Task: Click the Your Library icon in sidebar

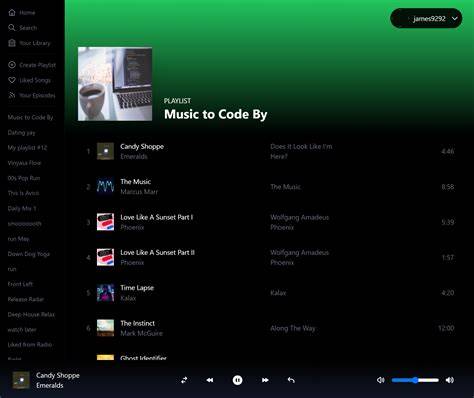Action: pyautogui.click(x=12, y=43)
